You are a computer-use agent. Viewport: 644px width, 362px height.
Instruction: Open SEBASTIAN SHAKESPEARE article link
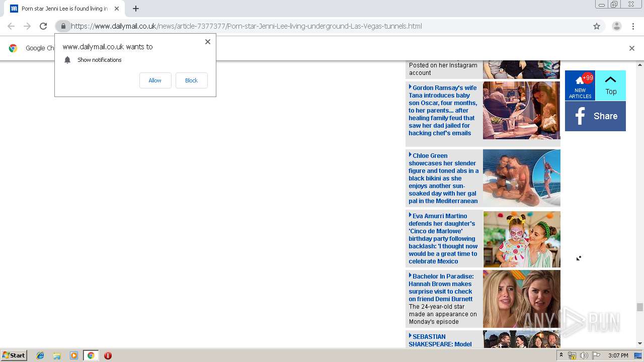coord(441,340)
